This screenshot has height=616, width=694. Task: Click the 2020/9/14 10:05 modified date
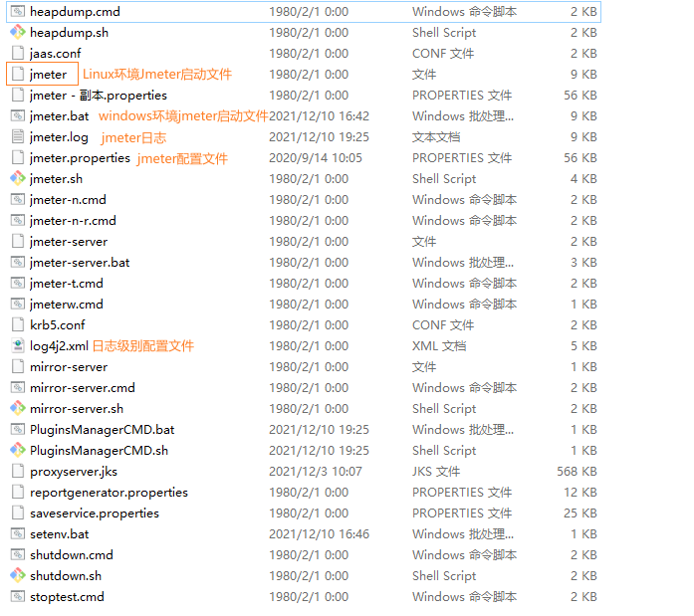tap(315, 157)
